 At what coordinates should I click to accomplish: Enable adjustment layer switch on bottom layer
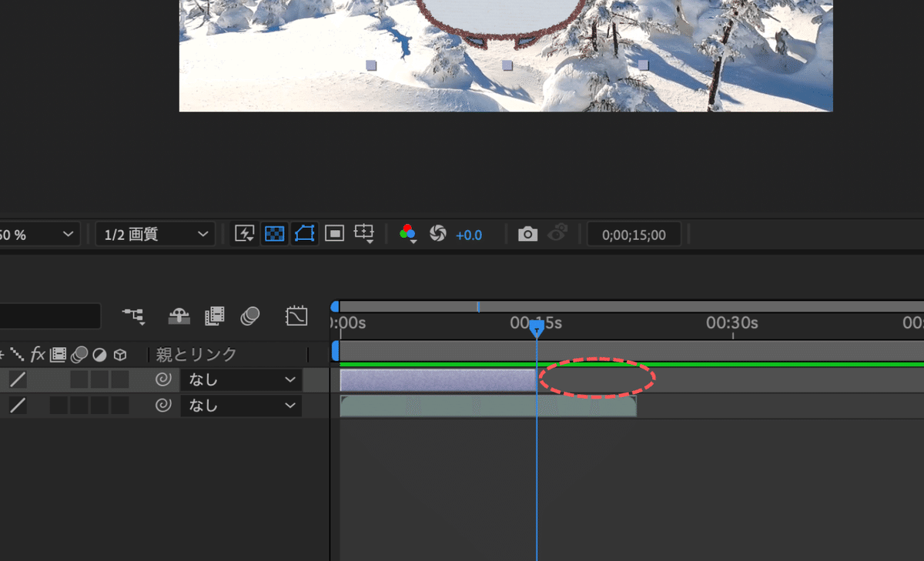click(99, 406)
